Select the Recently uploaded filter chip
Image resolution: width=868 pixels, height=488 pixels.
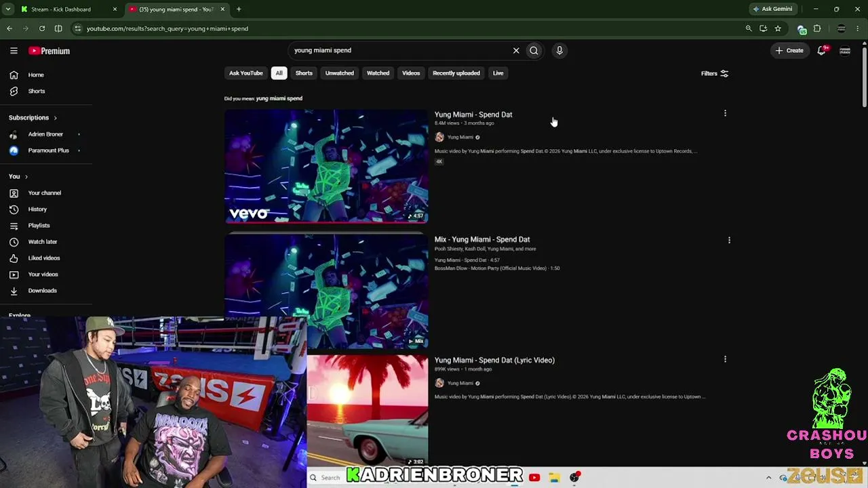pyautogui.click(x=456, y=73)
